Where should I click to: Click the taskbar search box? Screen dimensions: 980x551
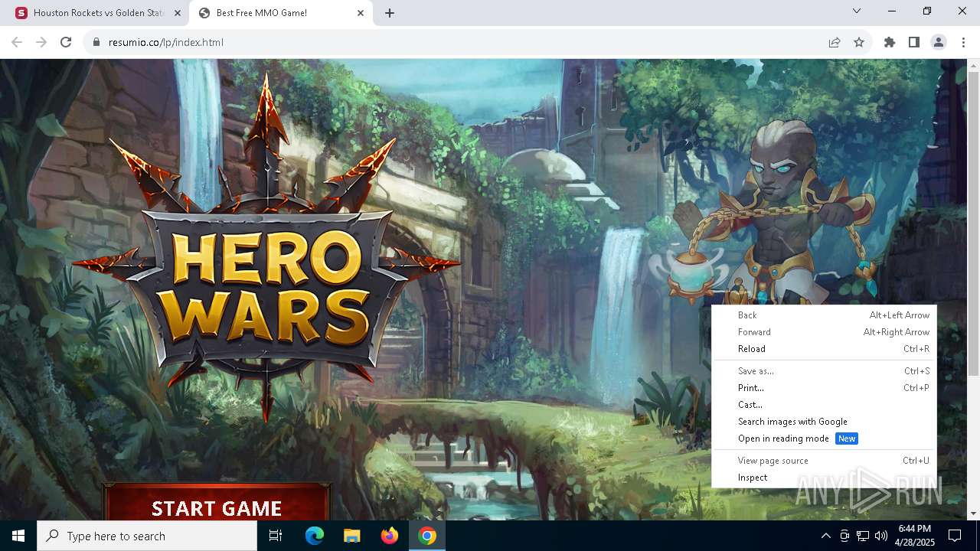pyautogui.click(x=147, y=536)
